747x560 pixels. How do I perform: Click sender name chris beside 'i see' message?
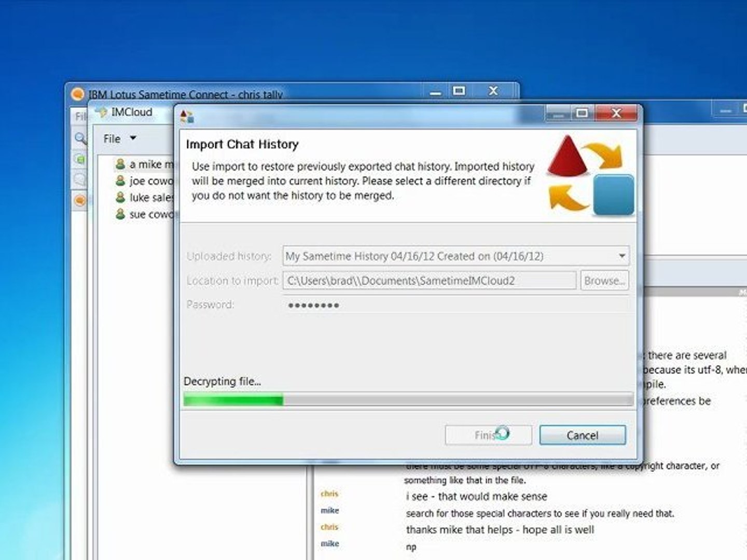tap(329, 494)
